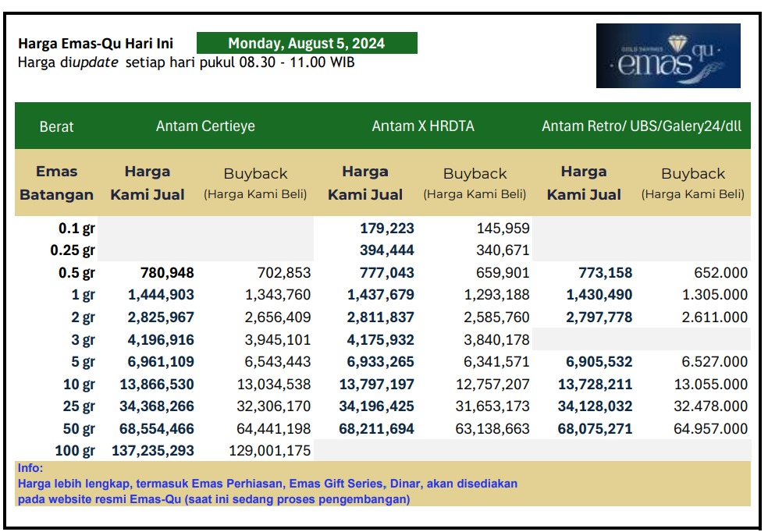
Task: Select the 2 gr row label
Action: (84, 317)
